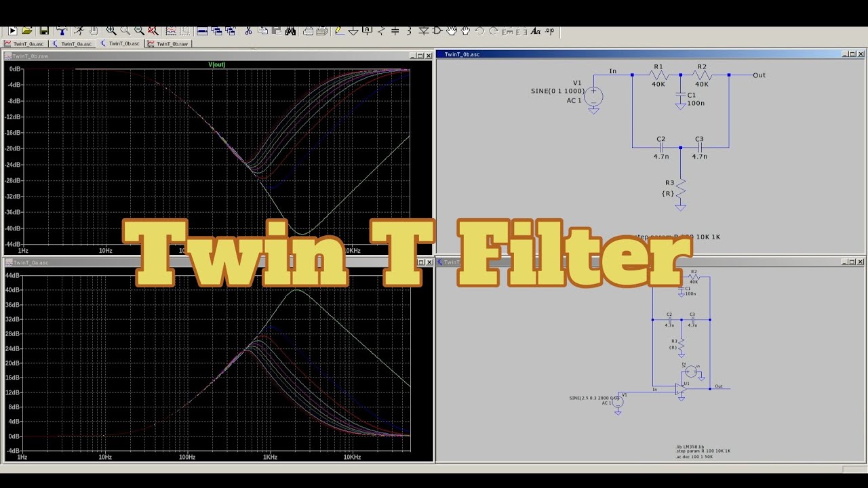Select the Text 'Aa' tool
Viewport: 868px width, 488px height.
coord(536,31)
